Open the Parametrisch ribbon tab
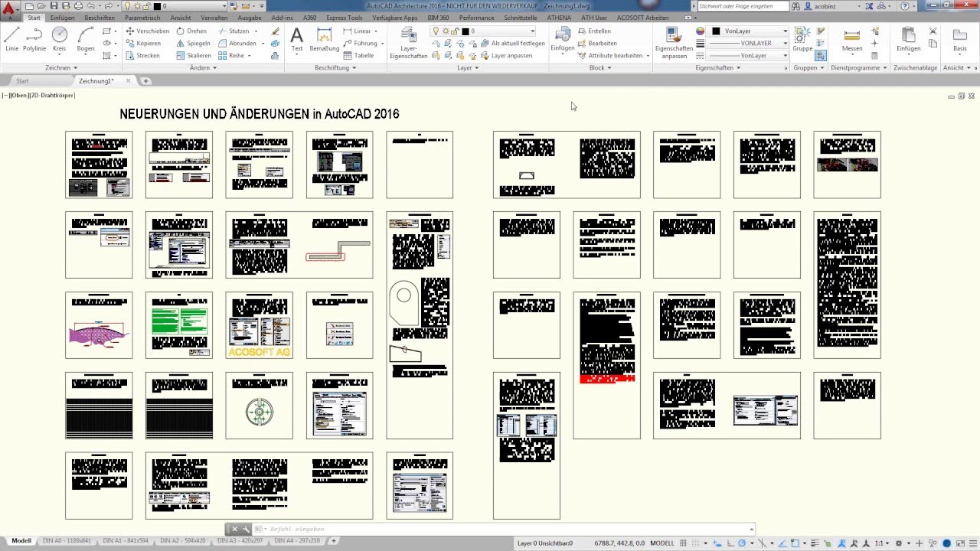The height and width of the screenshot is (551, 980). tap(142, 18)
